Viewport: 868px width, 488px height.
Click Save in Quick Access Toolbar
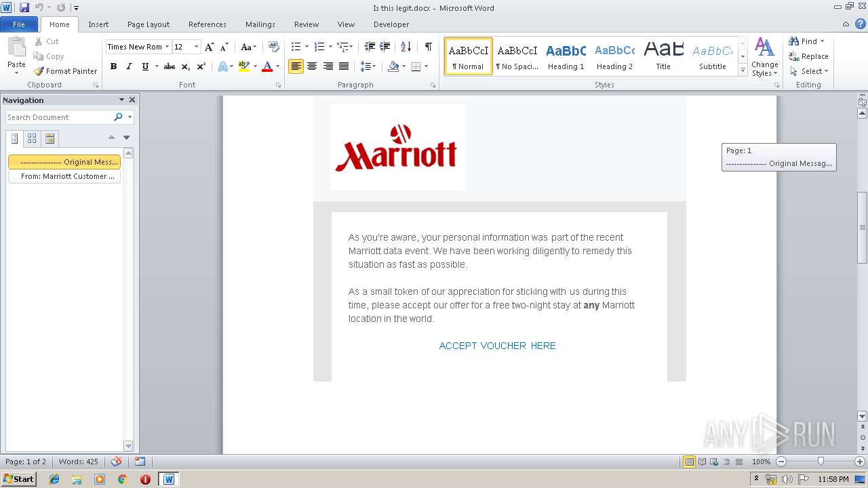tap(24, 7)
